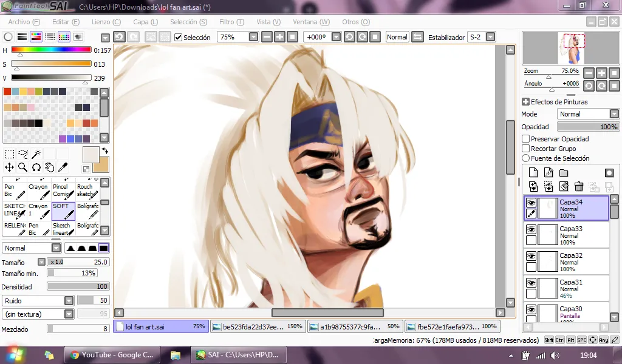Screen dimensions: 622x364
Task: Hide layer Capa33 with eye icon
Action: coord(531,229)
